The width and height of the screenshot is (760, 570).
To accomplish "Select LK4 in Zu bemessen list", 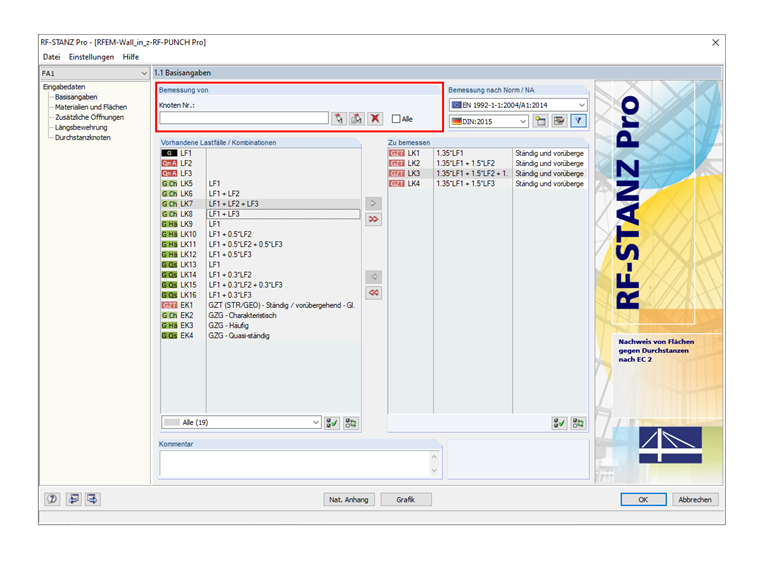I will pyautogui.click(x=488, y=184).
